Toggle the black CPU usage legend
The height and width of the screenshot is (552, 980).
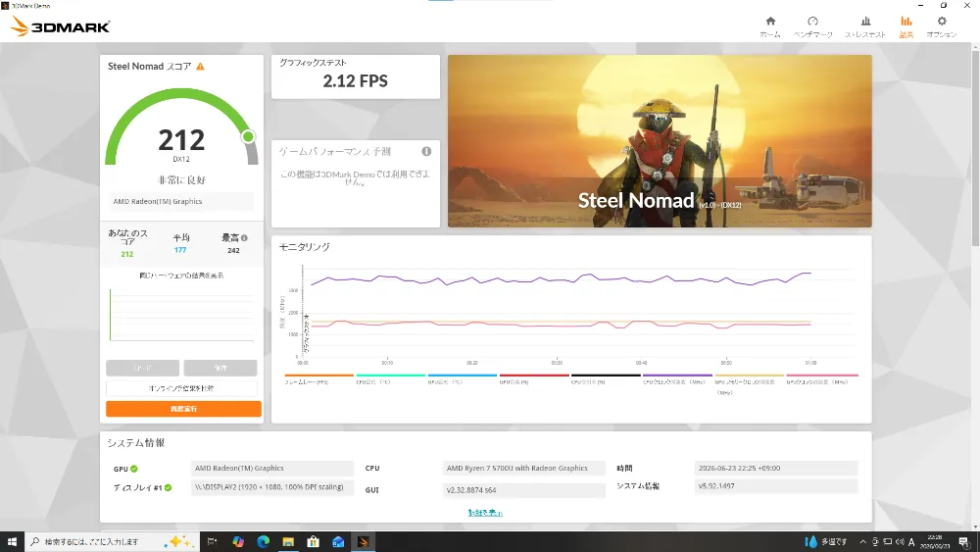coord(606,378)
